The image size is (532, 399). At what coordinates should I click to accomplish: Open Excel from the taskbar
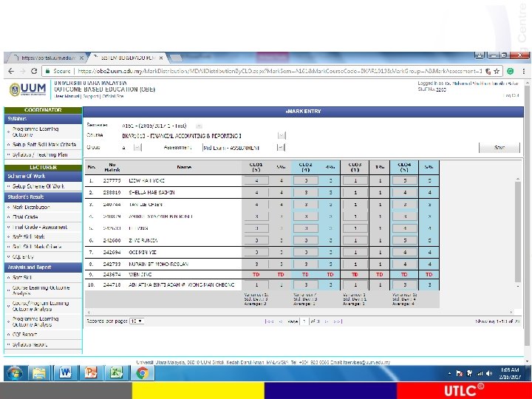pos(116,373)
